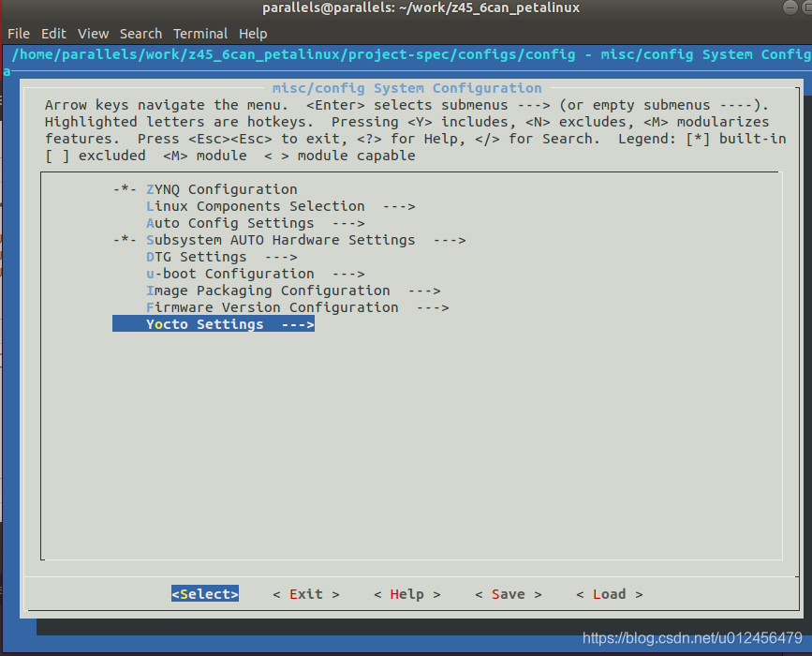
Task: Open Firmware Version Configuration submenu
Action: (x=297, y=307)
